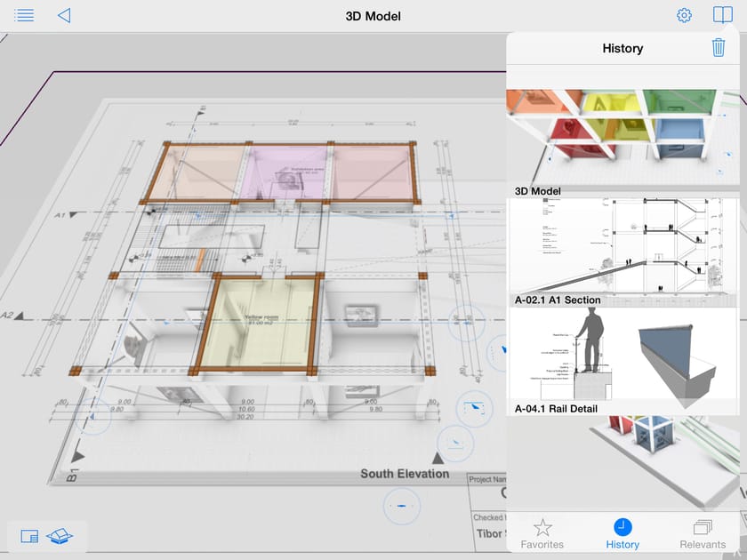Switch to the Favorites tab
Screen dimensions: 747x560
point(543,534)
